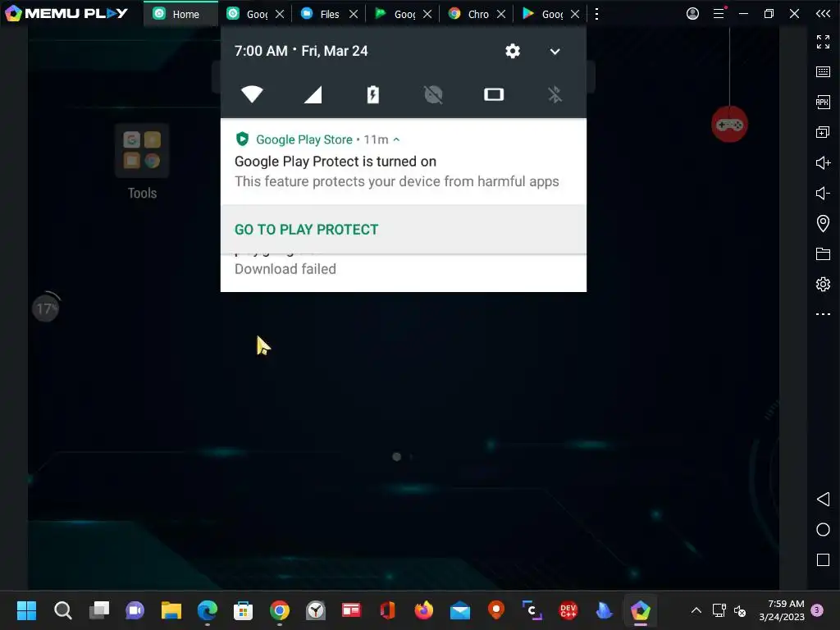Launch Firefox from taskbar
This screenshot has height=630, width=840.
click(x=424, y=610)
